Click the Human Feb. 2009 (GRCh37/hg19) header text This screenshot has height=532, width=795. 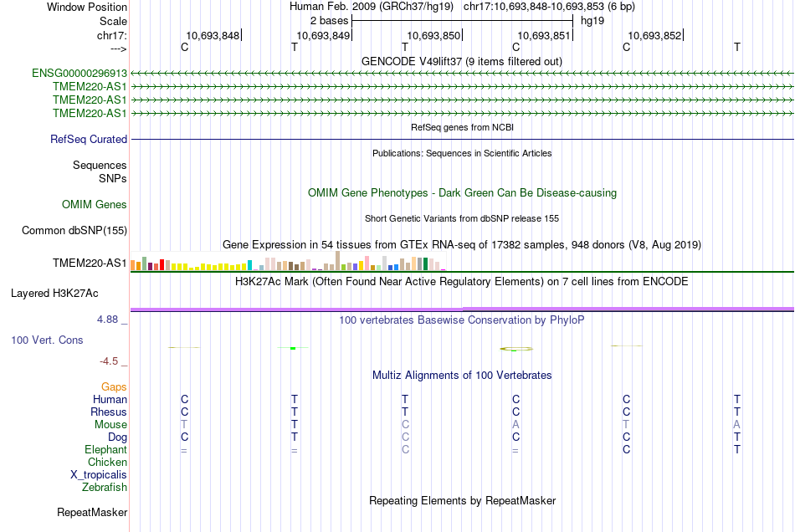371,7
